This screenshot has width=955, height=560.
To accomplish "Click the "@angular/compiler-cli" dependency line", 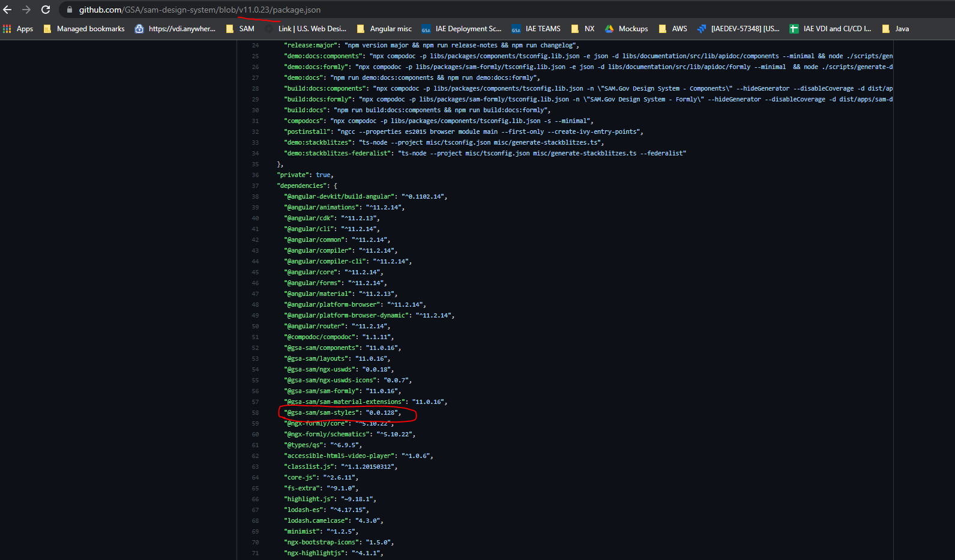I will pos(348,262).
